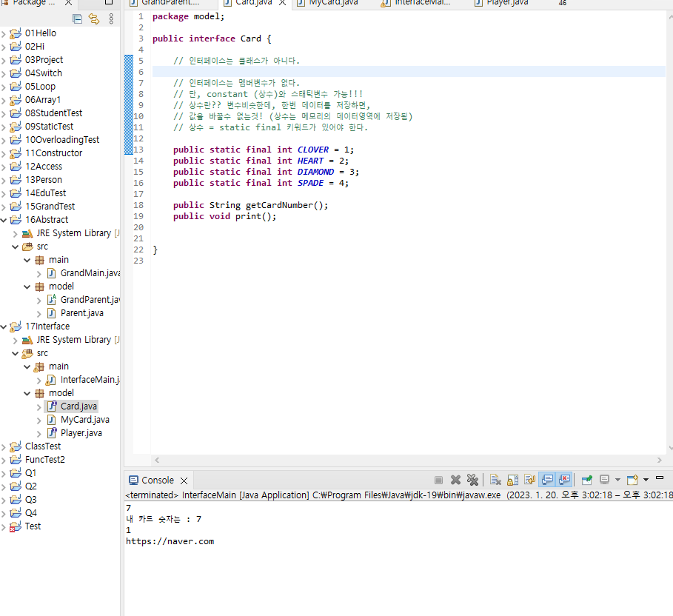Click inside empty highlighted line 6
Viewport: 673px width, 616px height.
pos(409,72)
